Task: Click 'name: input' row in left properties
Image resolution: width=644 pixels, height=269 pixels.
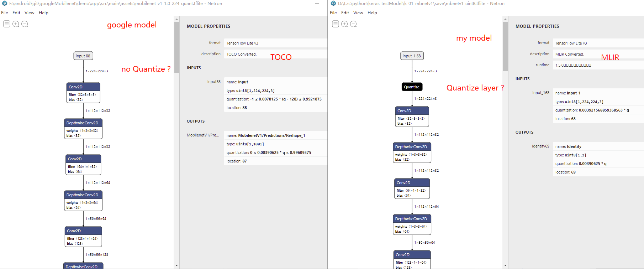Action: [x=276, y=82]
